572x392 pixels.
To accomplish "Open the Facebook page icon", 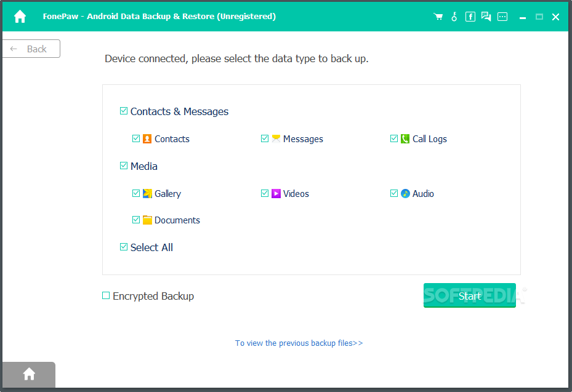I will [470, 17].
